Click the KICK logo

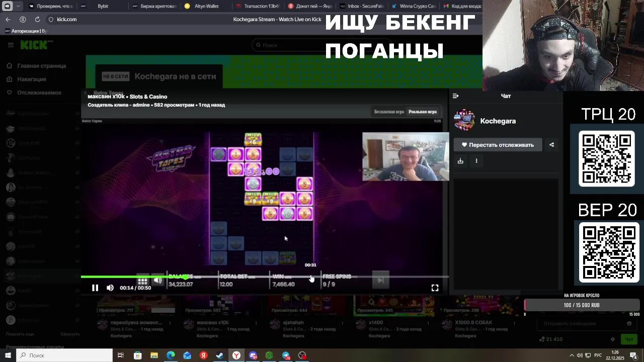36,45
